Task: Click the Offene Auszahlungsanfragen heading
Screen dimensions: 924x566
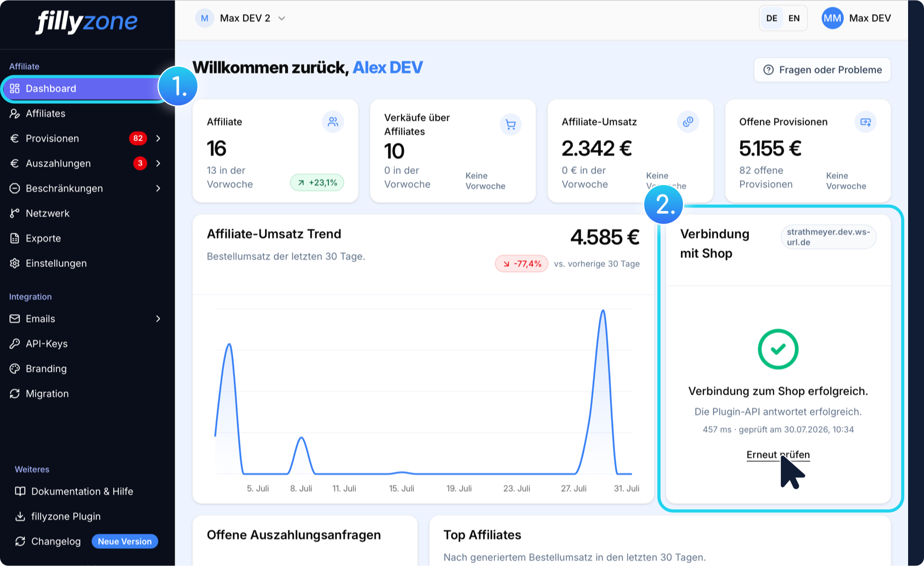Action: coord(294,535)
